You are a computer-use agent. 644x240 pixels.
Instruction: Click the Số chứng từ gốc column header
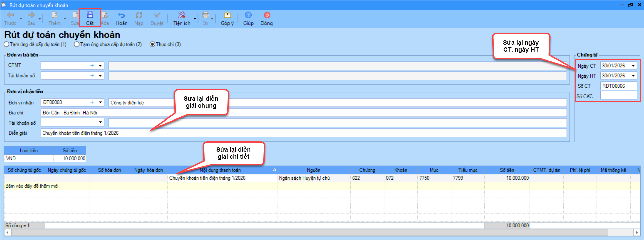24,170
